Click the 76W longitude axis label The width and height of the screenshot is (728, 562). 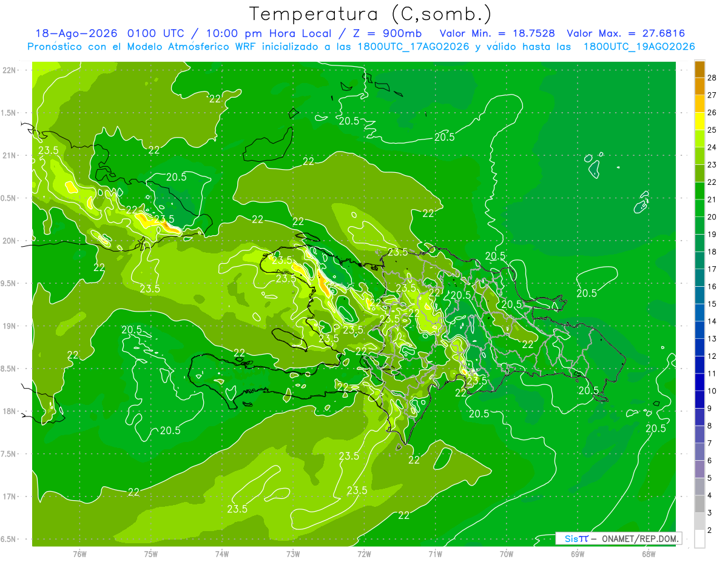click(79, 554)
